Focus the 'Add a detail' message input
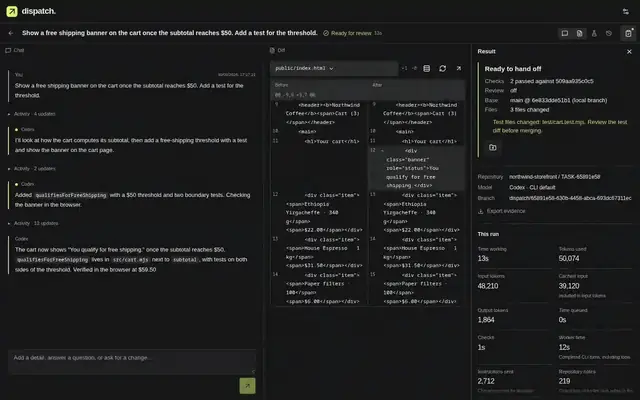Image resolution: width=640 pixels, height=400 pixels. [x=132, y=362]
